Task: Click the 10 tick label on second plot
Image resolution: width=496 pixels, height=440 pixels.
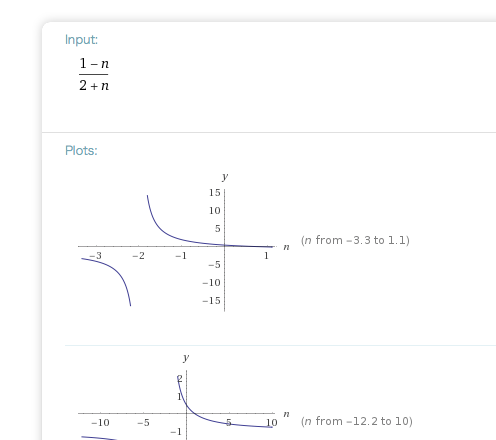Action: coord(272,423)
